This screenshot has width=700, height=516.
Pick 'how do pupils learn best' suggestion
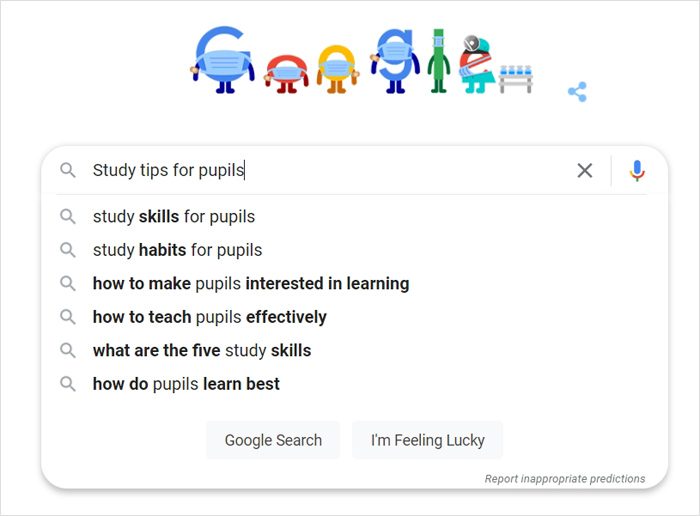click(186, 384)
